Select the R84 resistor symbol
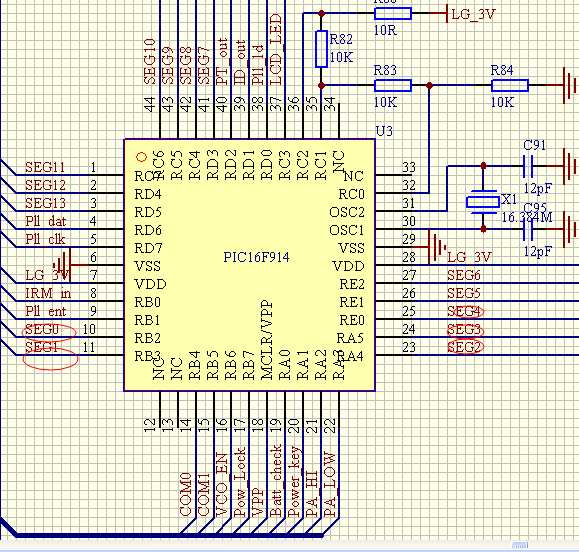579x552 pixels. (510, 85)
